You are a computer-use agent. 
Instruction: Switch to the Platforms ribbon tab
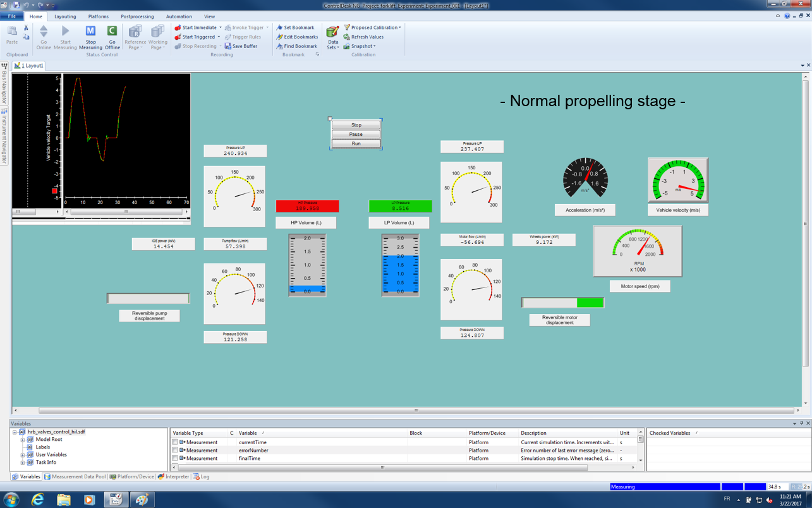99,16
